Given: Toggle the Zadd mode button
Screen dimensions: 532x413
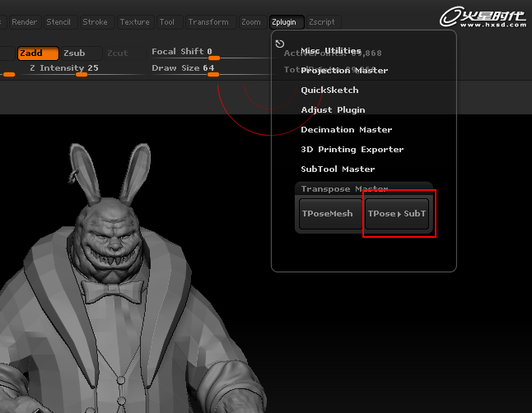Looking at the screenshot, I should point(38,53).
